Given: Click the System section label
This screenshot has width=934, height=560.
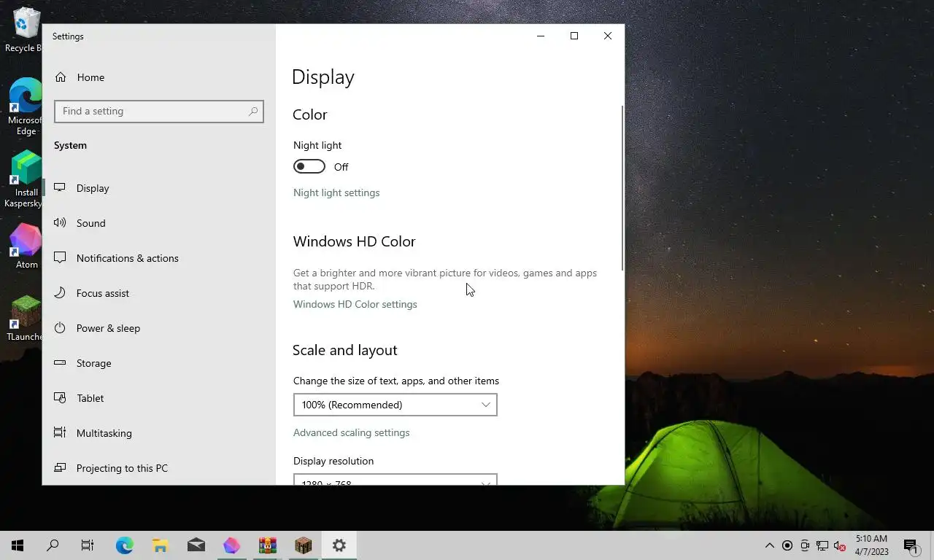Looking at the screenshot, I should [x=70, y=146].
